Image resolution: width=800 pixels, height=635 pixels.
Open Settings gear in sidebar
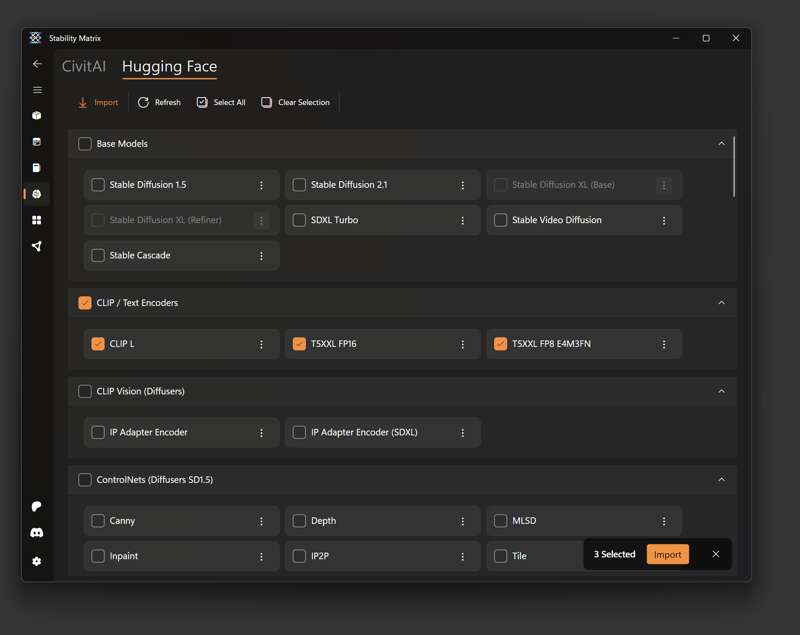click(x=37, y=561)
